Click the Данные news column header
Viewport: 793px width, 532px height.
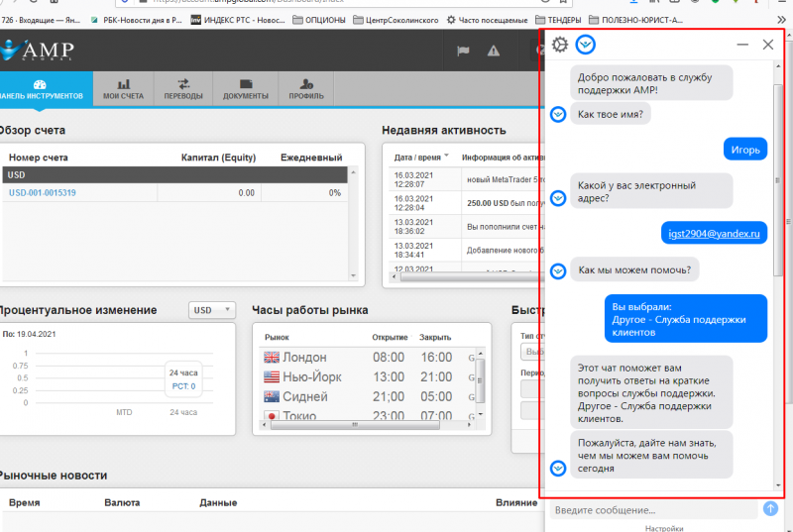point(218,502)
